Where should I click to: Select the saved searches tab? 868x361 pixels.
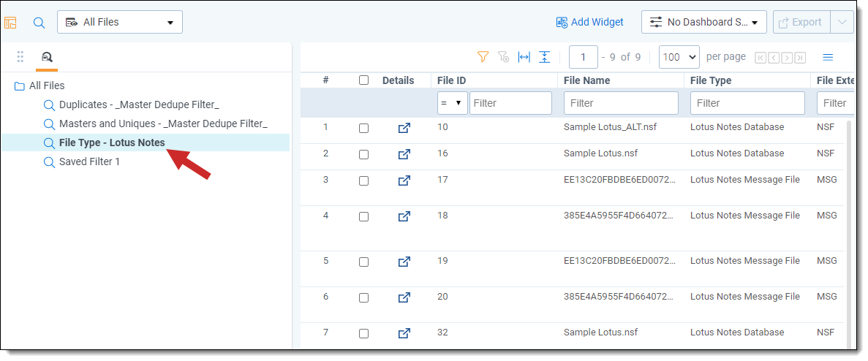pos(47,57)
